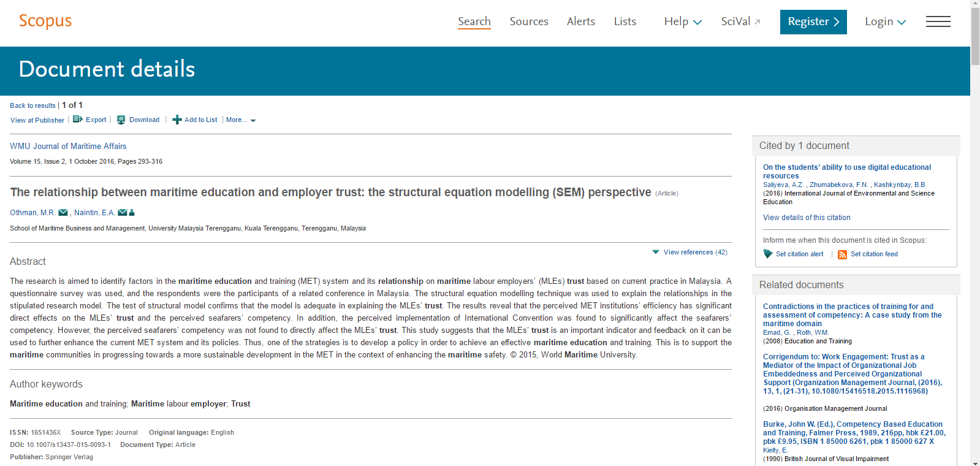
Task: Click the School of Maritime Business affiliation
Action: coord(188,228)
